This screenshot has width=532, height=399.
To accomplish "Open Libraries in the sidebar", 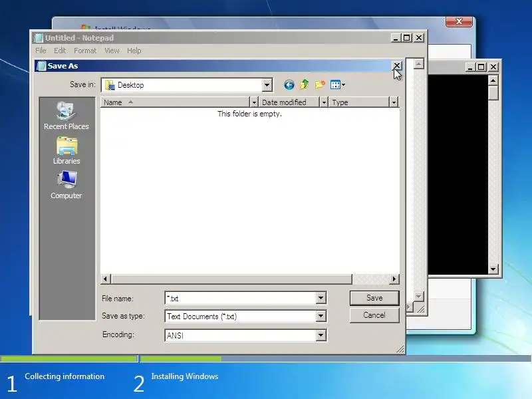I will pos(66,151).
